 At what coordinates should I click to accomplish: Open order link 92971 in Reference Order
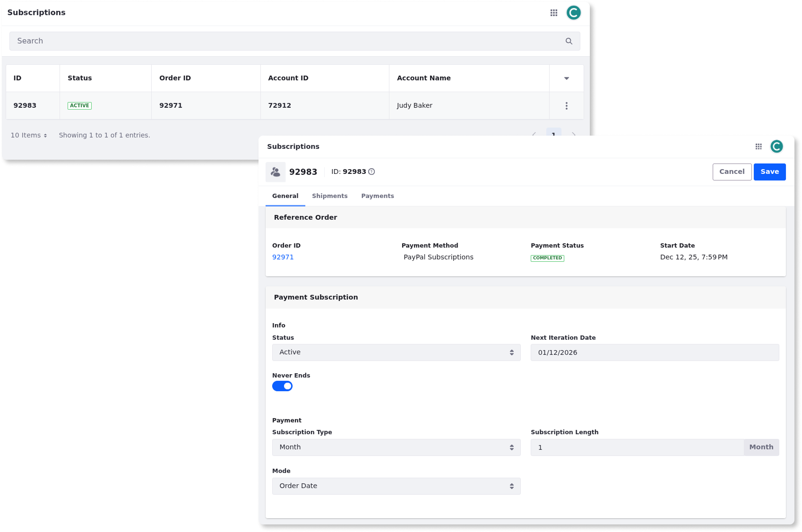(283, 257)
